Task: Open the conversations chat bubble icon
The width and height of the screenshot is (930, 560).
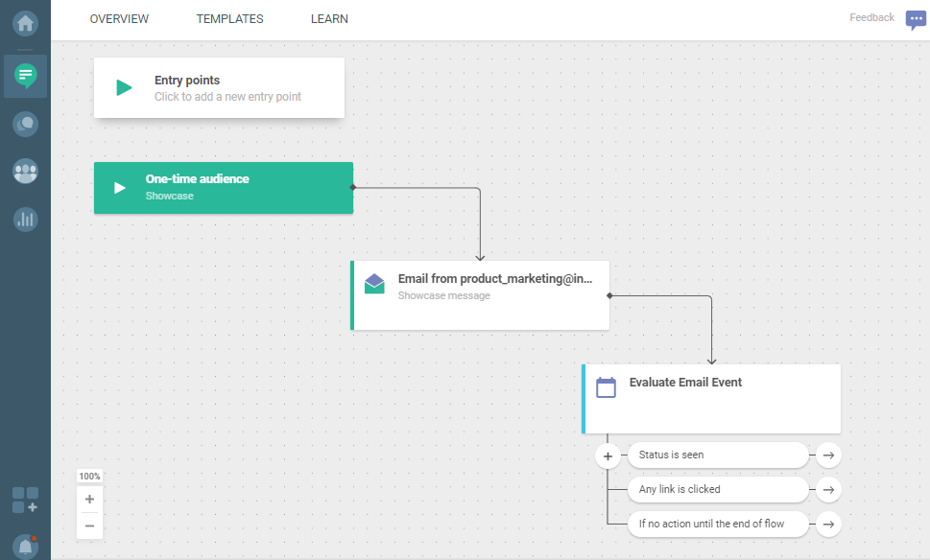Action: [x=25, y=124]
